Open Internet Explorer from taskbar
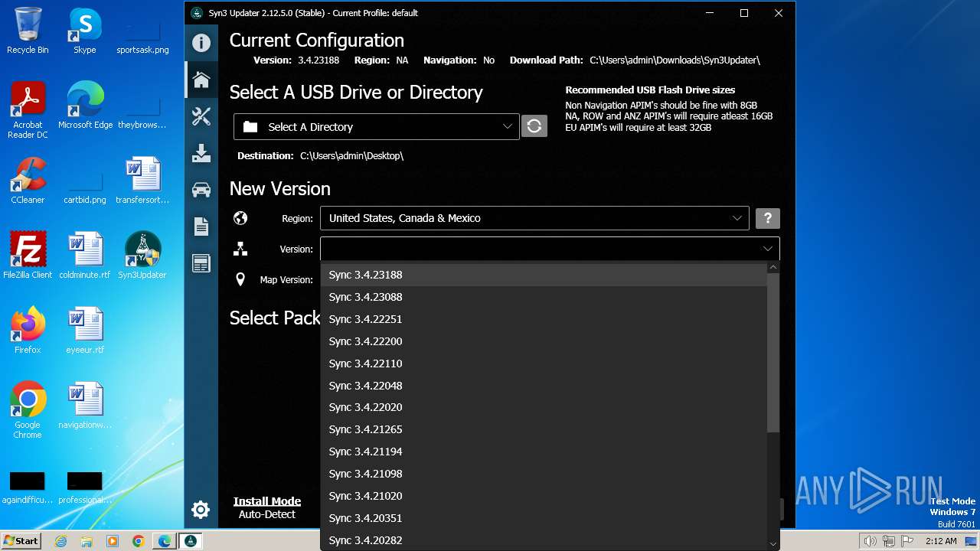 [x=61, y=541]
